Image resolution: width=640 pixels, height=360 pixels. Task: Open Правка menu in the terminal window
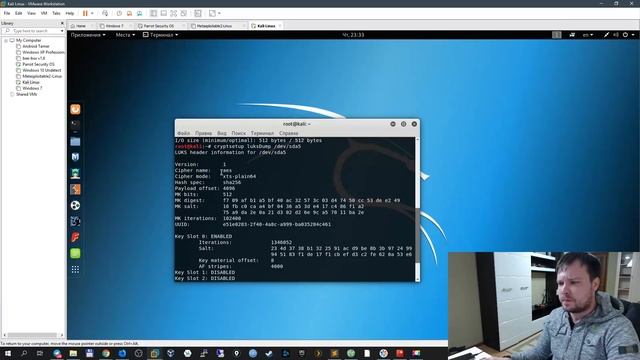coord(203,133)
